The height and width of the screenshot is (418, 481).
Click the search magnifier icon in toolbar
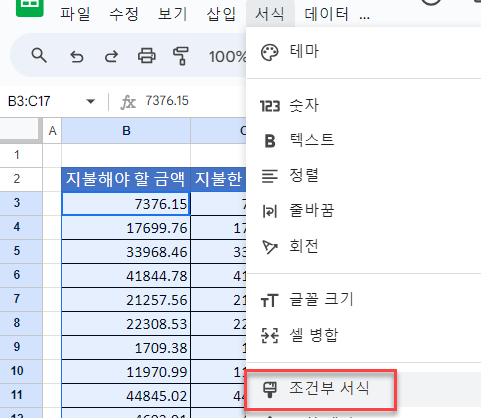pyautogui.click(x=39, y=55)
